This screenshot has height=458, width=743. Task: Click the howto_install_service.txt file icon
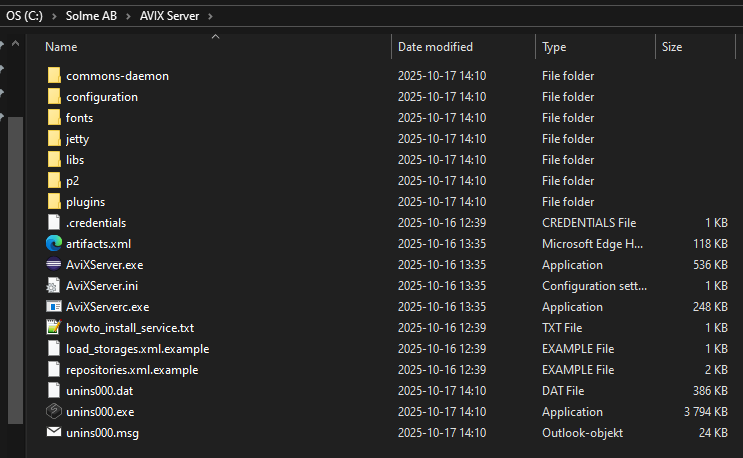[x=54, y=328]
